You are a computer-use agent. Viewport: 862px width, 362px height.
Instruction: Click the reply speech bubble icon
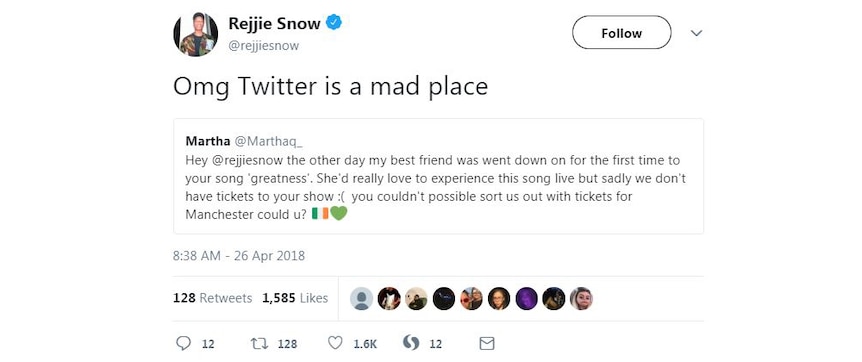tap(183, 343)
